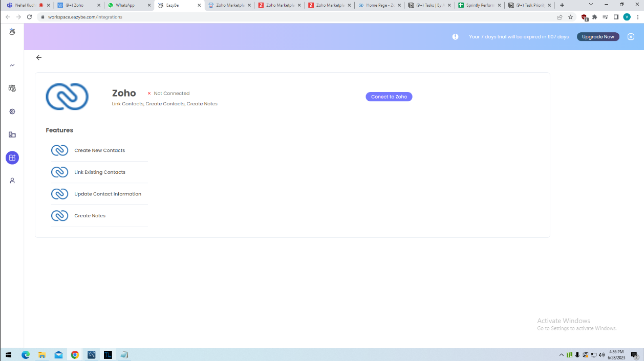Screen dimensions: 644x361
Task: Click the EazyBe logo in the sidebar
Action: pyautogui.click(x=12, y=32)
